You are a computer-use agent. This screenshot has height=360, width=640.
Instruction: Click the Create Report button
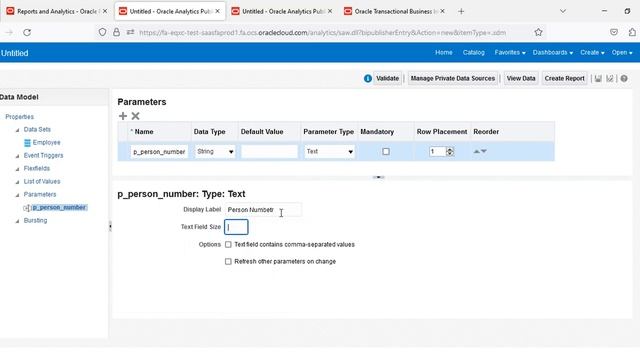tap(564, 78)
